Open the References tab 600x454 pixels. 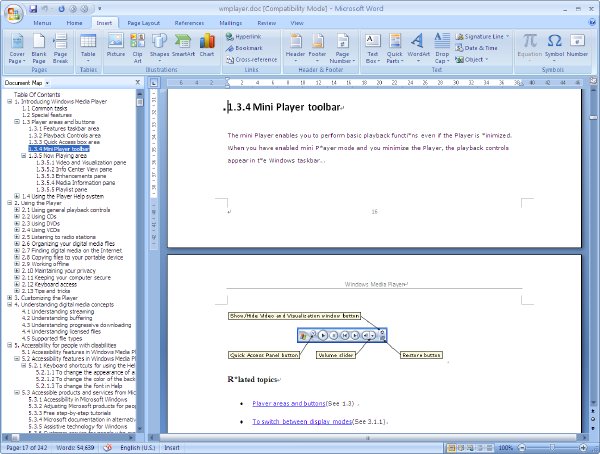[x=189, y=23]
